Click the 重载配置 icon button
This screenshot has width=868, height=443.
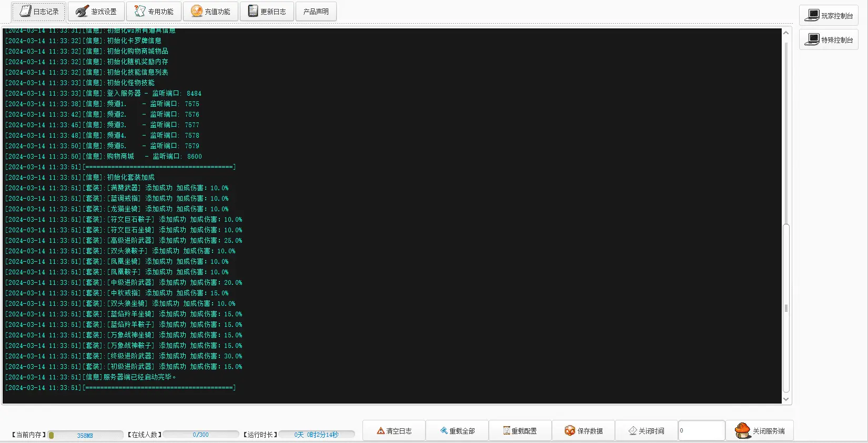tap(520, 430)
